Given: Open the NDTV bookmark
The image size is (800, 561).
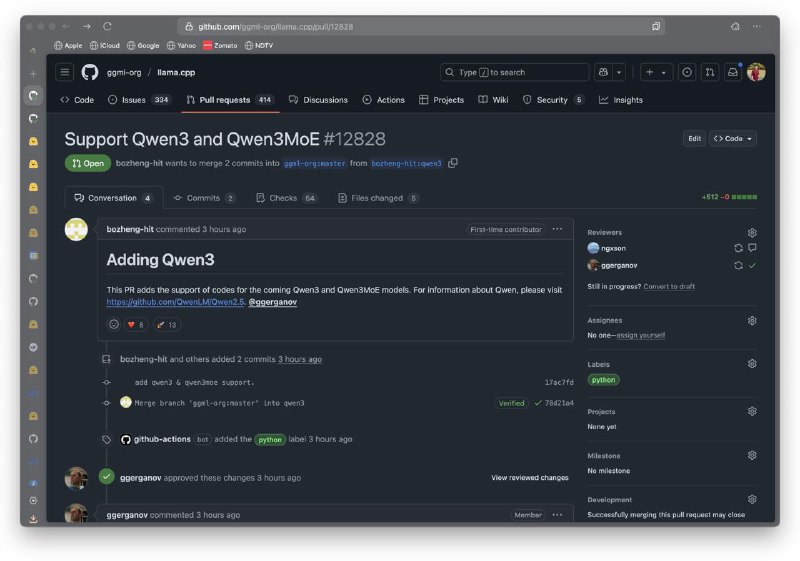Looking at the screenshot, I should pyautogui.click(x=259, y=45).
